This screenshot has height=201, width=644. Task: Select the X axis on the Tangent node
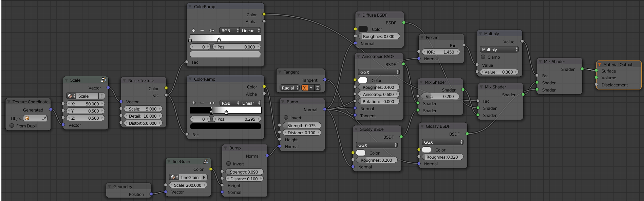pyautogui.click(x=304, y=88)
